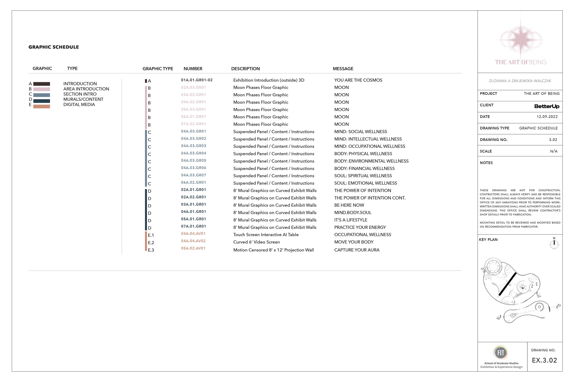Screen dimensions: 588x381
Task: Click CAPTURE YOUR AURA message
Action: pyautogui.click(x=357, y=250)
